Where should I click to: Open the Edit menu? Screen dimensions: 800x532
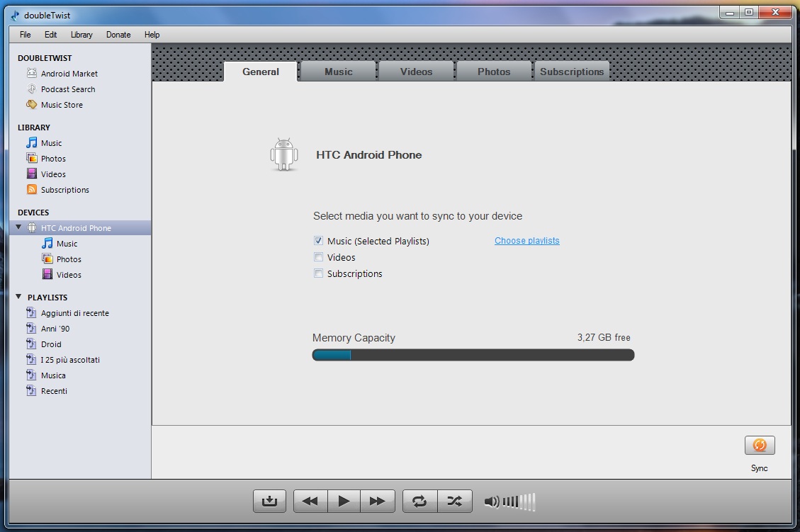(50, 35)
